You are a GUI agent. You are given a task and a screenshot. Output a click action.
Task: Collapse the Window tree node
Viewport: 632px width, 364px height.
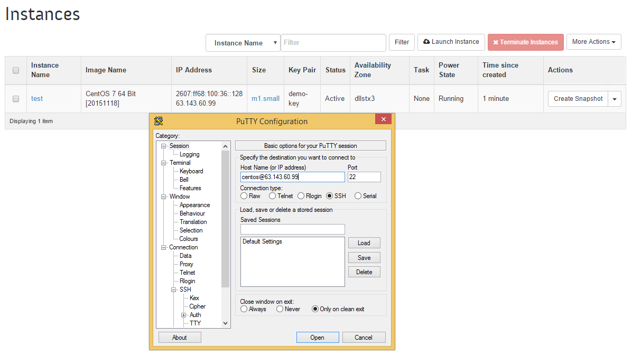[164, 197]
